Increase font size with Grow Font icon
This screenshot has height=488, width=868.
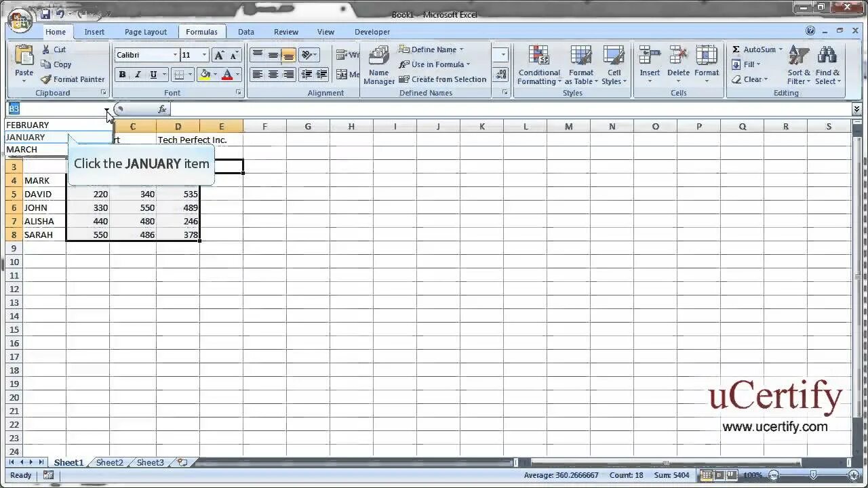[x=219, y=55]
